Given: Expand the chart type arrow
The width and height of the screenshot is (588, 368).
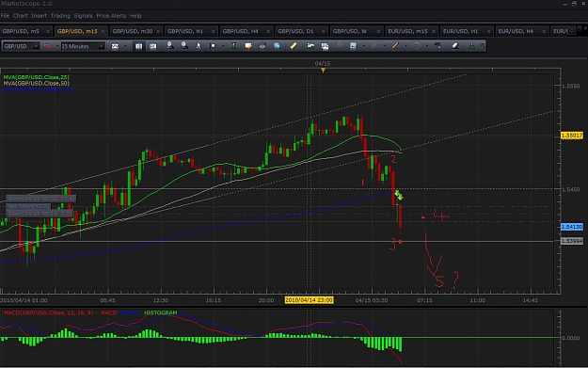Looking at the screenshot, I should tap(125, 46).
